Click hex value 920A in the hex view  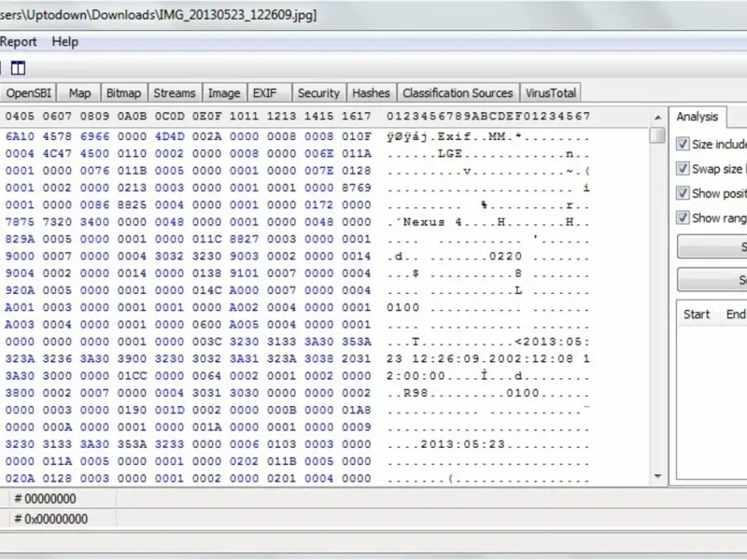[20, 290]
